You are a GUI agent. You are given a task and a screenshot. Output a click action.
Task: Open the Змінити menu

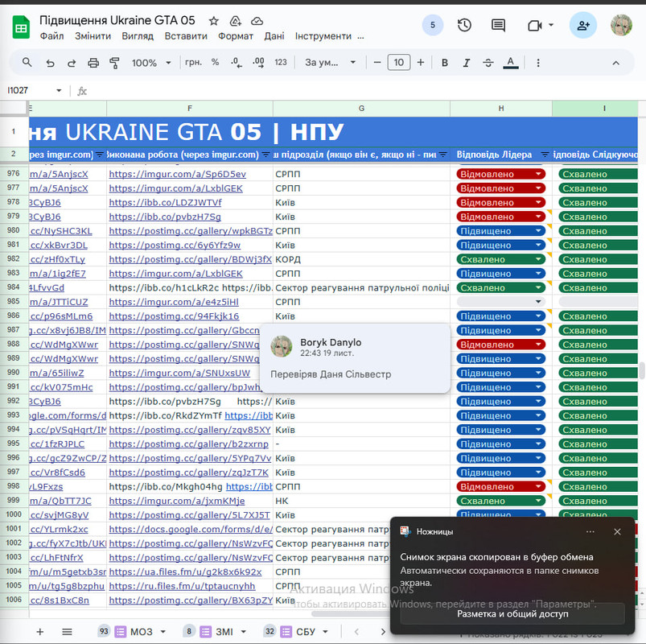pos(93,36)
